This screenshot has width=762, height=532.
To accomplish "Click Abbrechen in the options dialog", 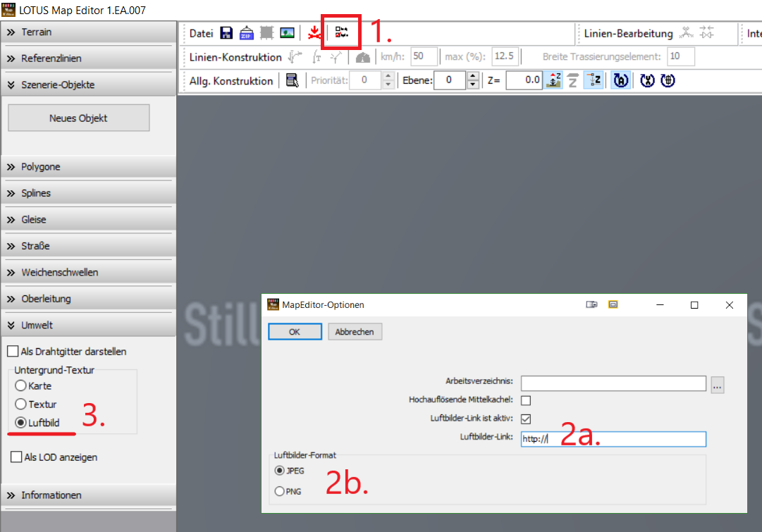I will pyautogui.click(x=355, y=332).
